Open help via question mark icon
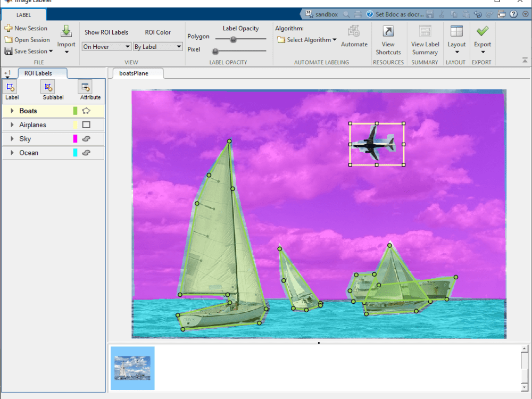532x399 pixels. (x=514, y=14)
